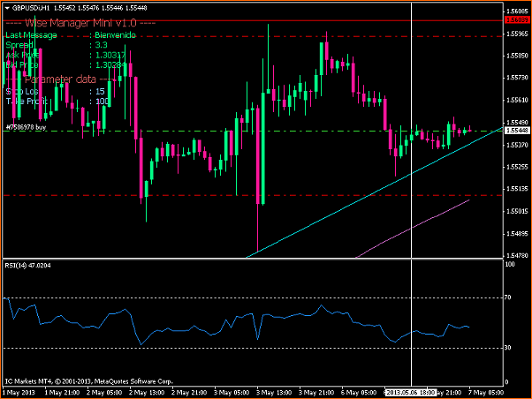This screenshot has width=532, height=399.
Task: Click the 2 May 05:00 time axis label
Action: point(104,393)
